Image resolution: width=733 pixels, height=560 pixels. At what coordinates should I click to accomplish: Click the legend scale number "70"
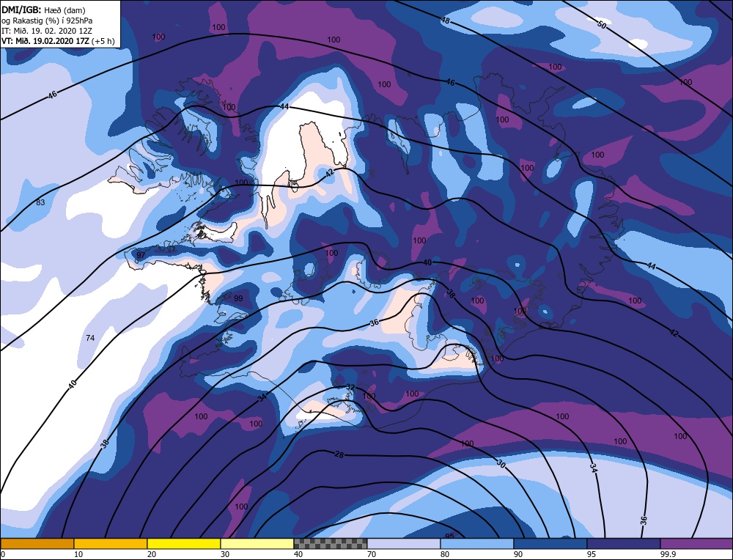[372, 554]
